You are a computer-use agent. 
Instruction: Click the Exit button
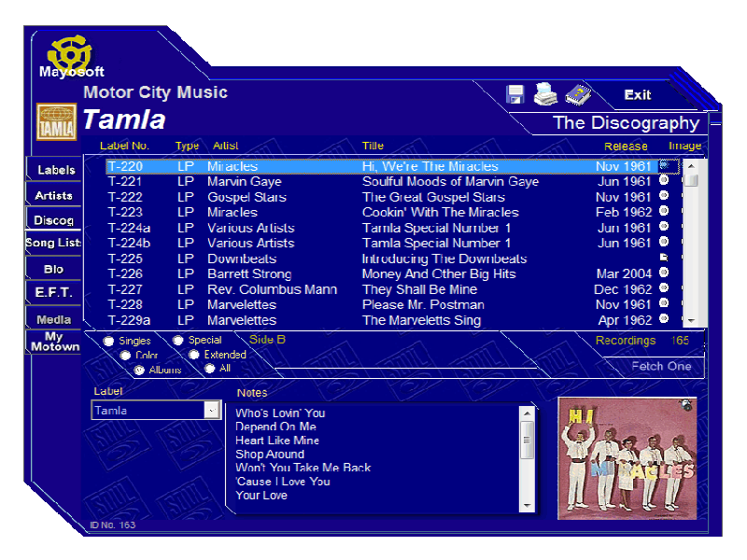(638, 95)
